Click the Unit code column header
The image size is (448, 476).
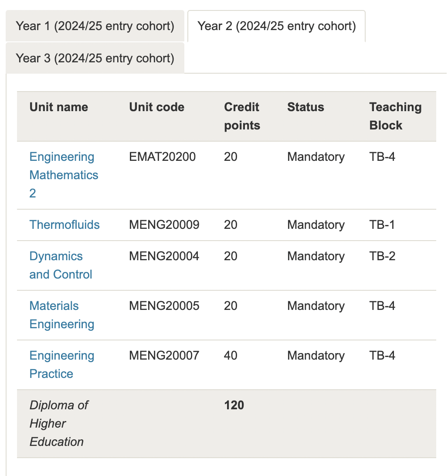[x=156, y=107]
